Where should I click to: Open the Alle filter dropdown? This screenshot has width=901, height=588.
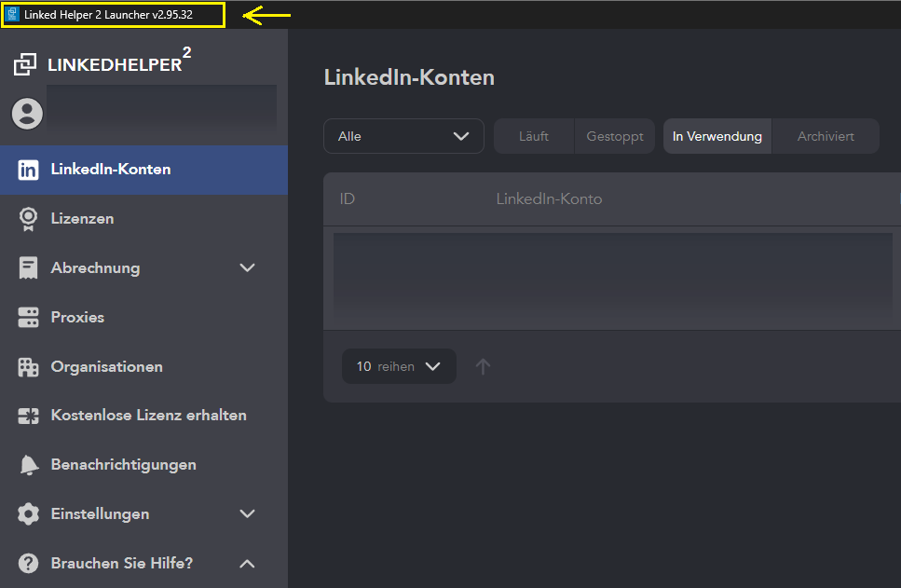click(x=403, y=136)
